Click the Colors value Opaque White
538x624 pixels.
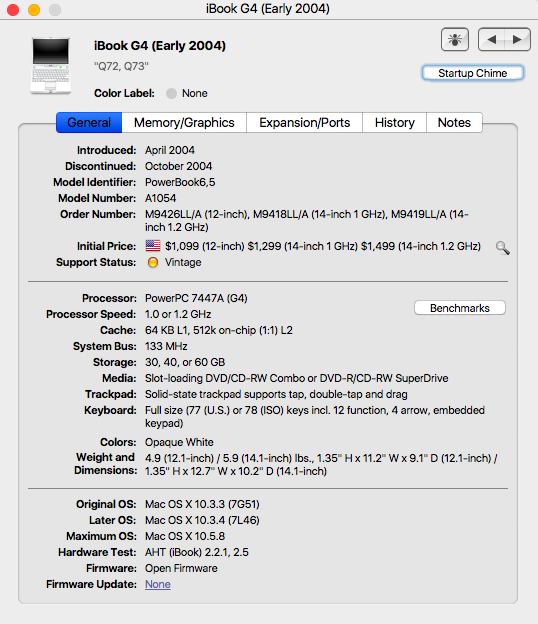tap(179, 442)
